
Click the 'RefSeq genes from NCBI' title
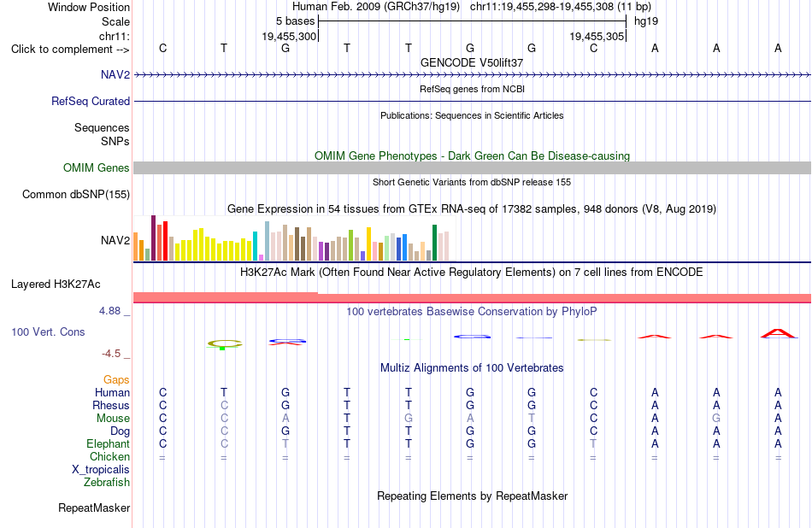[x=472, y=89]
